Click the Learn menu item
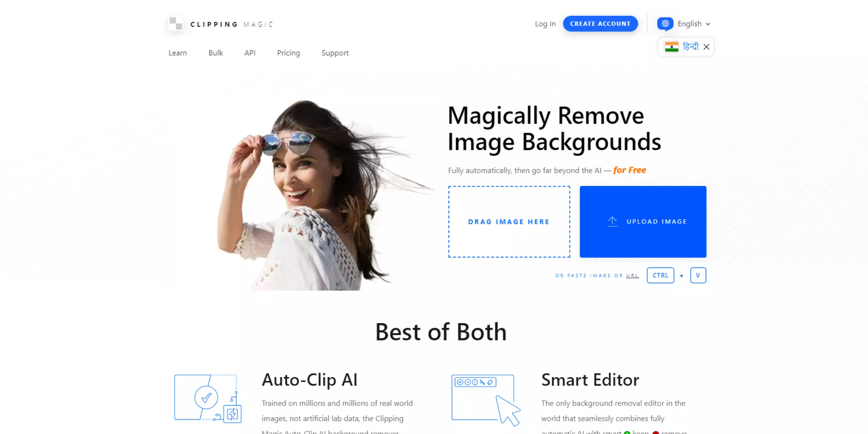 (x=178, y=52)
